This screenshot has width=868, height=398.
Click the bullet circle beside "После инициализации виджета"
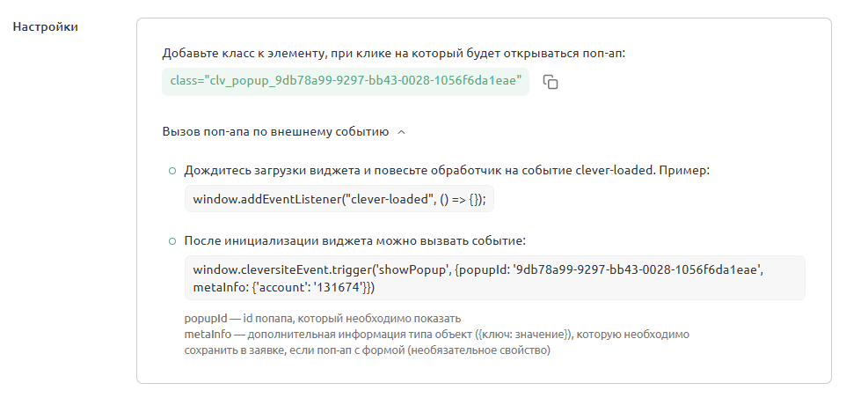(172, 241)
